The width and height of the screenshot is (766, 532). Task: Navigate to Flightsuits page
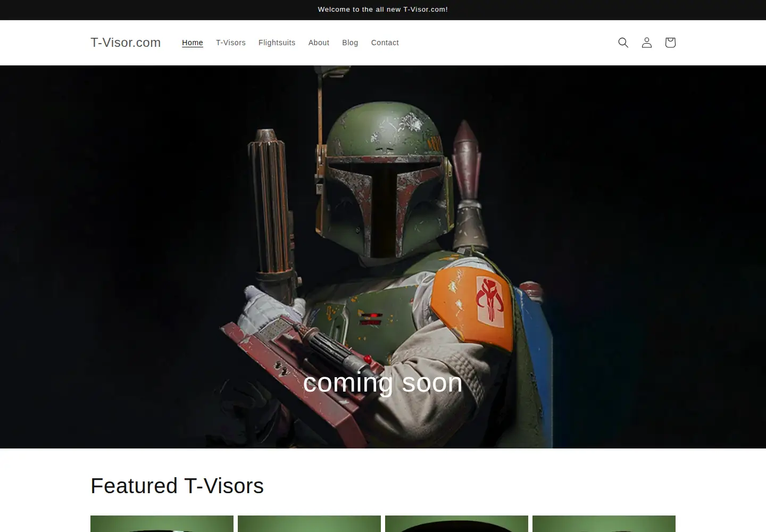(277, 43)
